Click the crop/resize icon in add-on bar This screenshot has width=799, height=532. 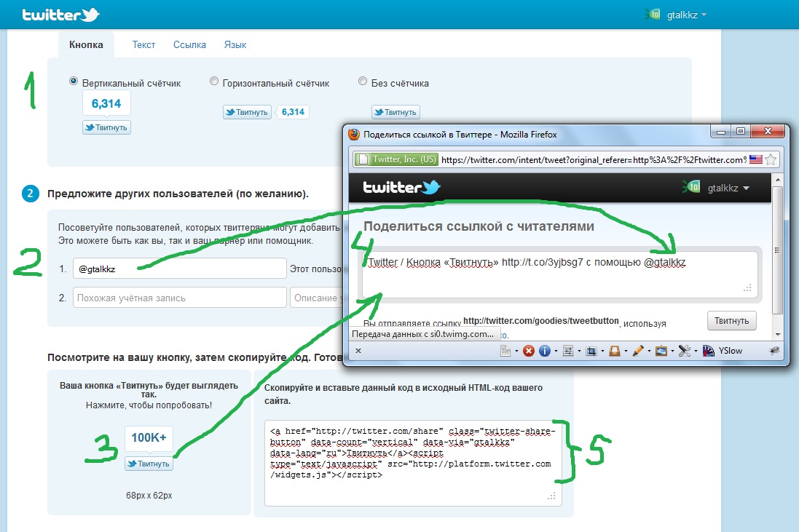pyautogui.click(x=591, y=351)
